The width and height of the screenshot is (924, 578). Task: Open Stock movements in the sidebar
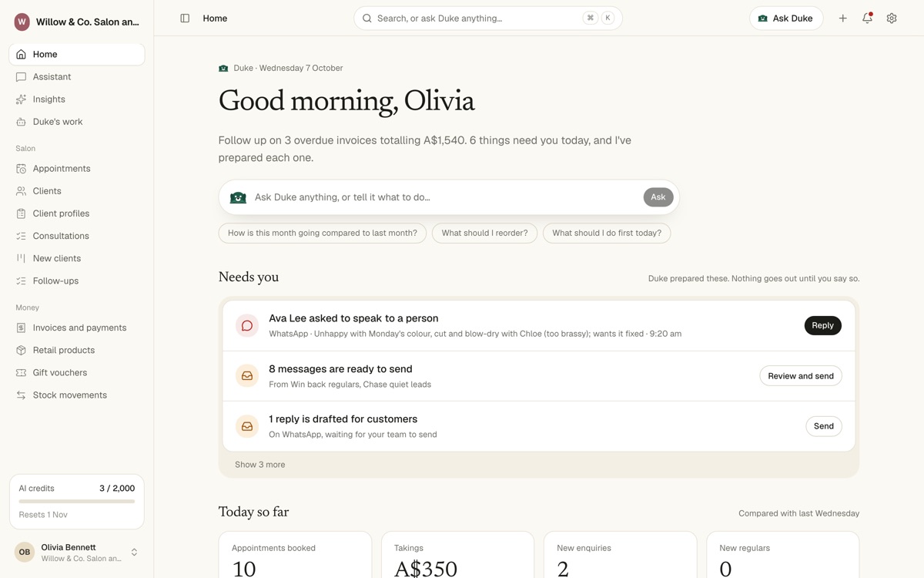point(77,395)
